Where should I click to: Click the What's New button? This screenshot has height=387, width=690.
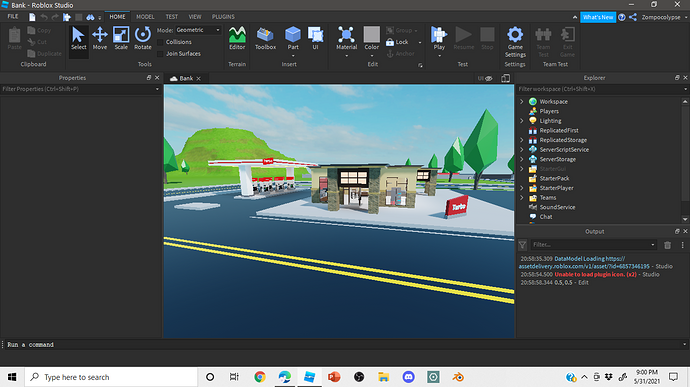pyautogui.click(x=598, y=17)
